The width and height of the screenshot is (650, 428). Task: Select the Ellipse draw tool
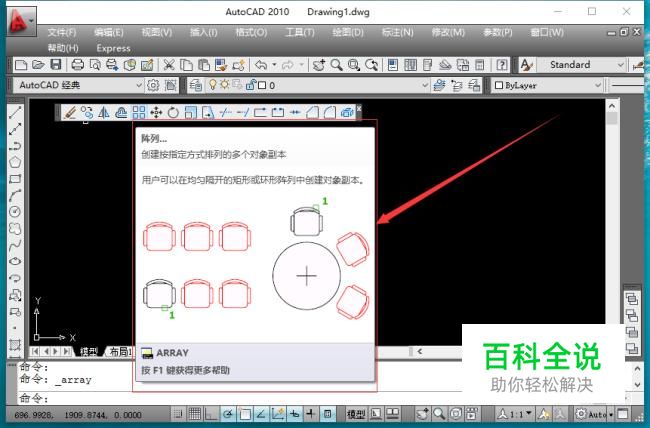pos(15,261)
